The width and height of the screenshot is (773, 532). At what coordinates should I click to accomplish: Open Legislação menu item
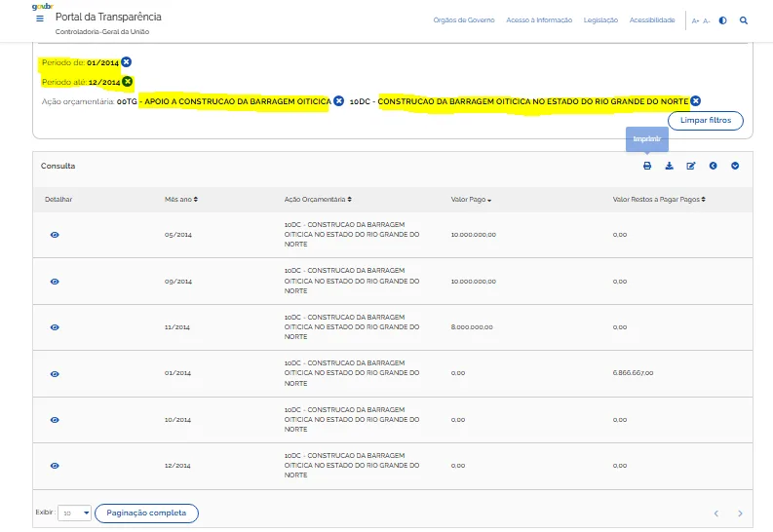(600, 20)
